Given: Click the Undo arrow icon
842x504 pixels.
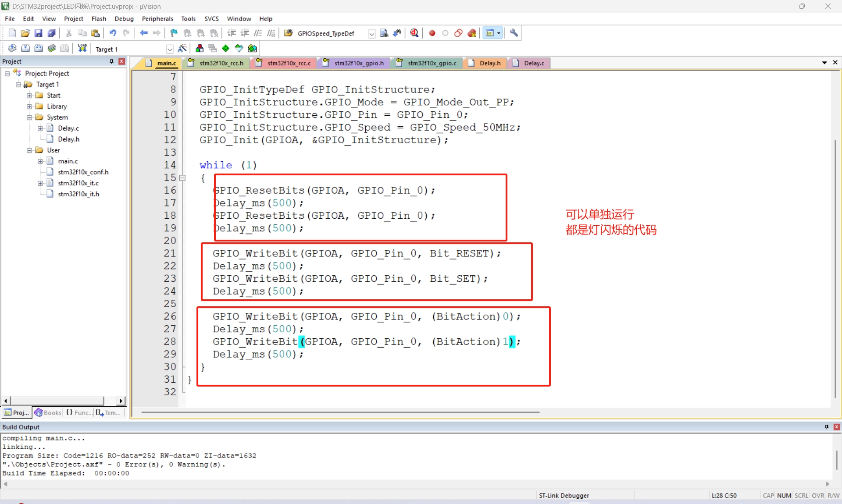Looking at the screenshot, I should tap(113, 33).
